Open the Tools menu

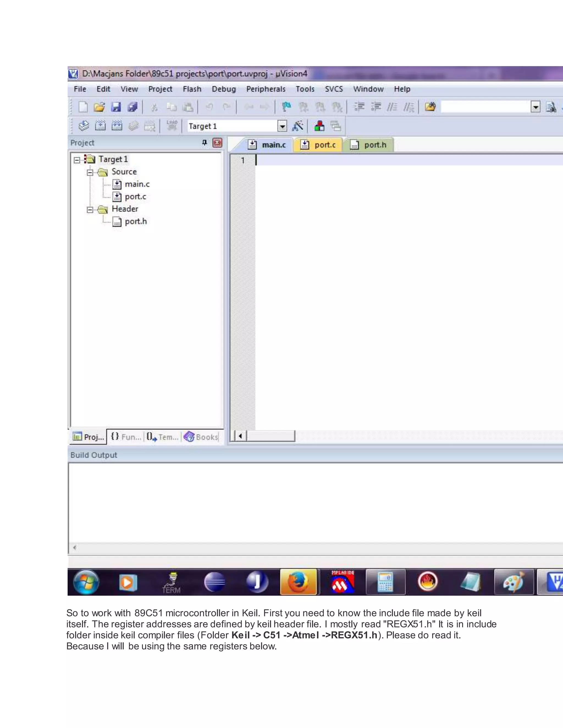pyautogui.click(x=305, y=89)
